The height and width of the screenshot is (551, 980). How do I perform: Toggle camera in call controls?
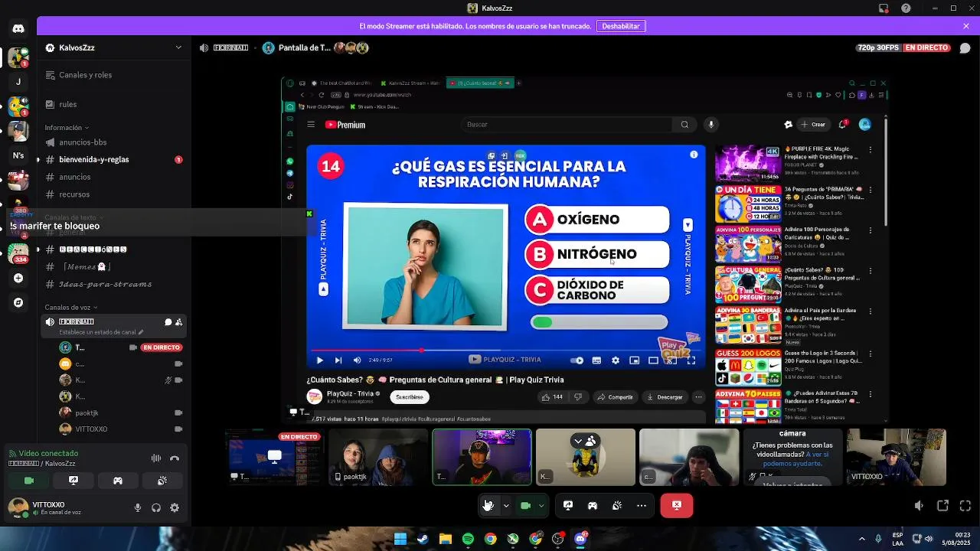tap(525, 505)
